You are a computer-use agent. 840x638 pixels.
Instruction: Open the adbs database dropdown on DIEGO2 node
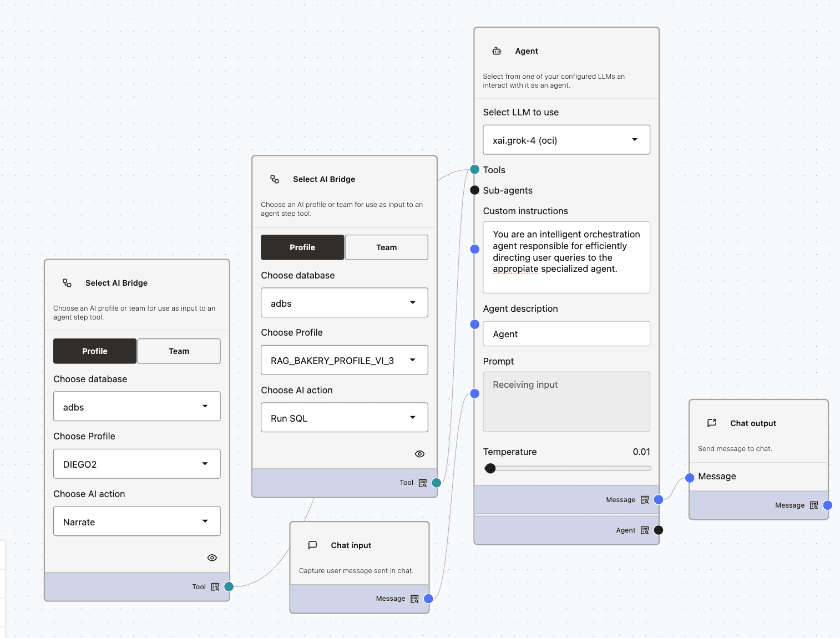coord(136,406)
